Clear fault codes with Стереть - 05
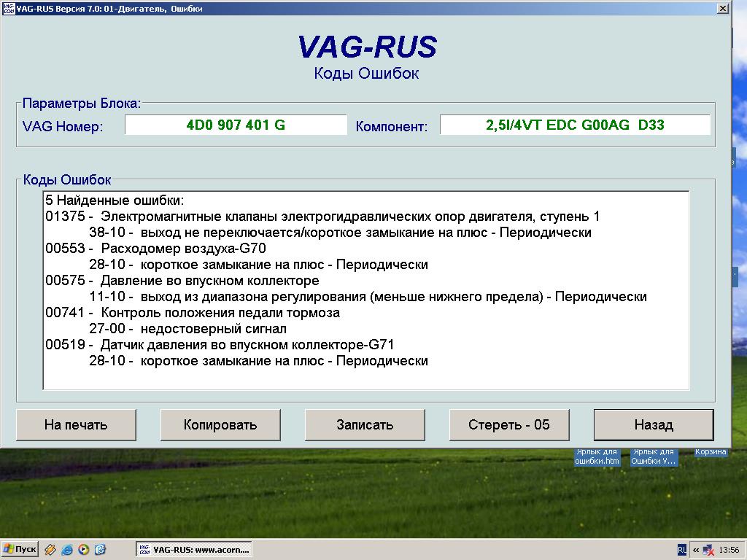Viewport: 747px width, 560px height. 509,424
